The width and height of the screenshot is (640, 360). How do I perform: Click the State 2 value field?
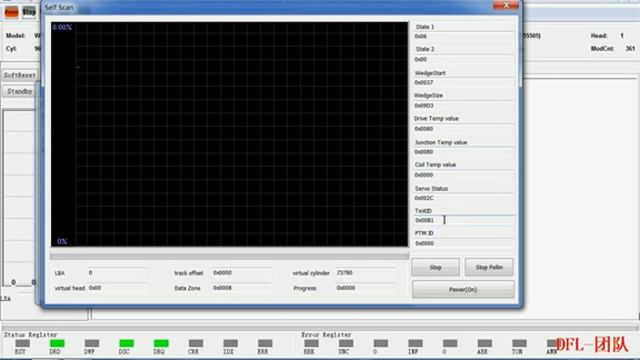[x=464, y=59]
